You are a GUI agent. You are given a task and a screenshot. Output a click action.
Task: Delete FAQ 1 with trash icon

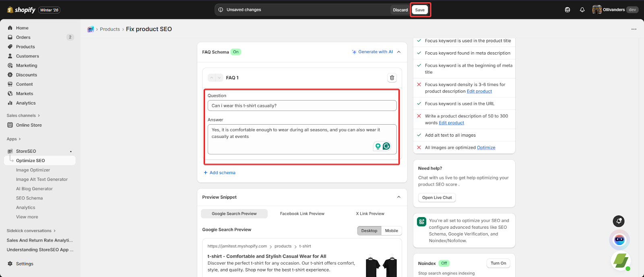(392, 78)
